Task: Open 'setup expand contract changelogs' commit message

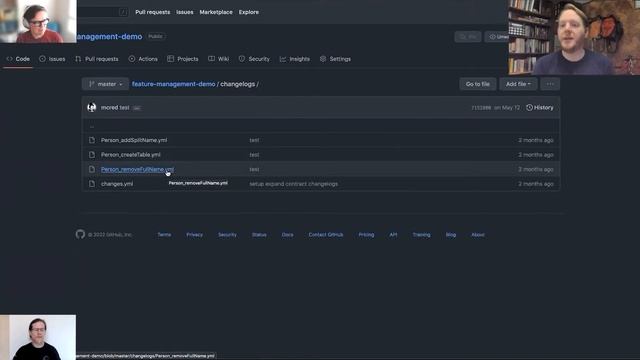Action: coord(293,184)
